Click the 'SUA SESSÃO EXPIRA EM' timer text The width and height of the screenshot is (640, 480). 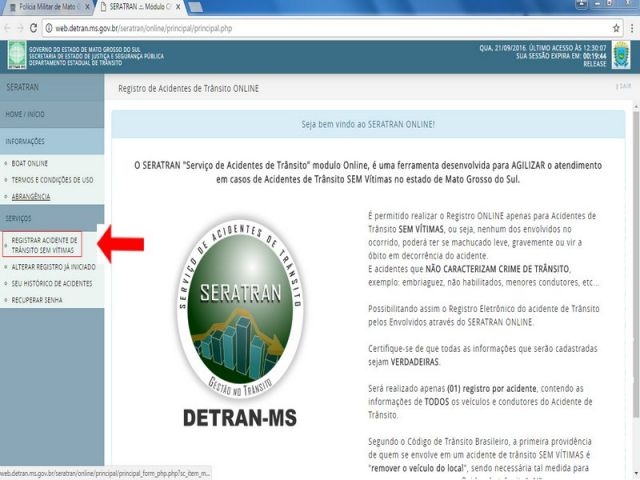[x=561, y=56]
